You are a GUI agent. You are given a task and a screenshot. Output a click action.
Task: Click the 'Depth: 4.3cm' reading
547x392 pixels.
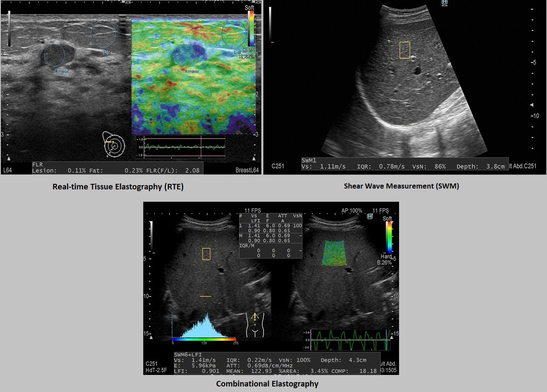click(343, 360)
